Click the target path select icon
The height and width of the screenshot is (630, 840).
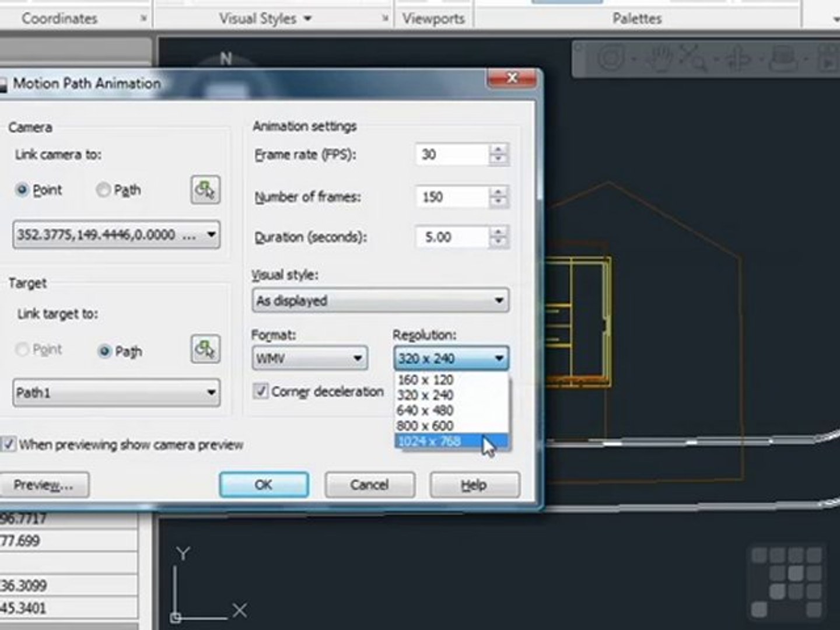click(205, 349)
